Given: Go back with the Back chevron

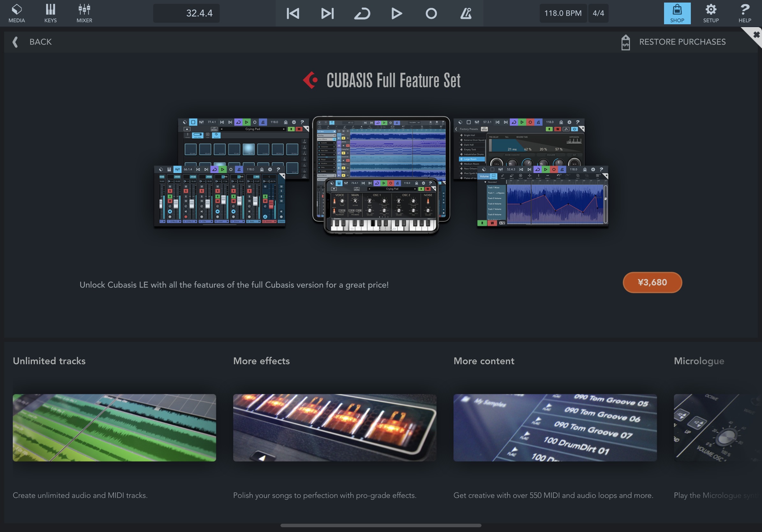Looking at the screenshot, I should click(15, 42).
